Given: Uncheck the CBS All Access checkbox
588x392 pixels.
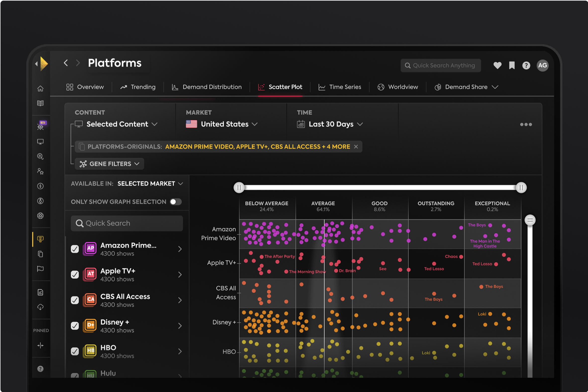Looking at the screenshot, I should (75, 300).
